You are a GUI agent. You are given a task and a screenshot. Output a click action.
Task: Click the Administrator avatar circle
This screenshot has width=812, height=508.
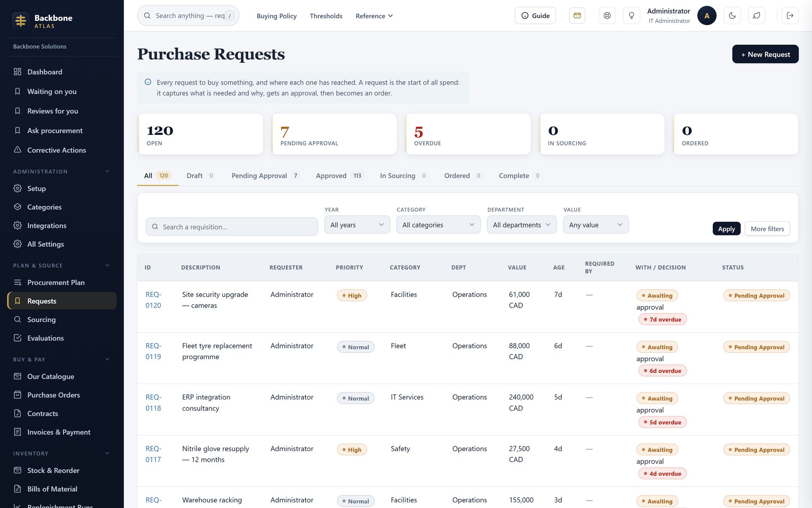[x=706, y=16]
